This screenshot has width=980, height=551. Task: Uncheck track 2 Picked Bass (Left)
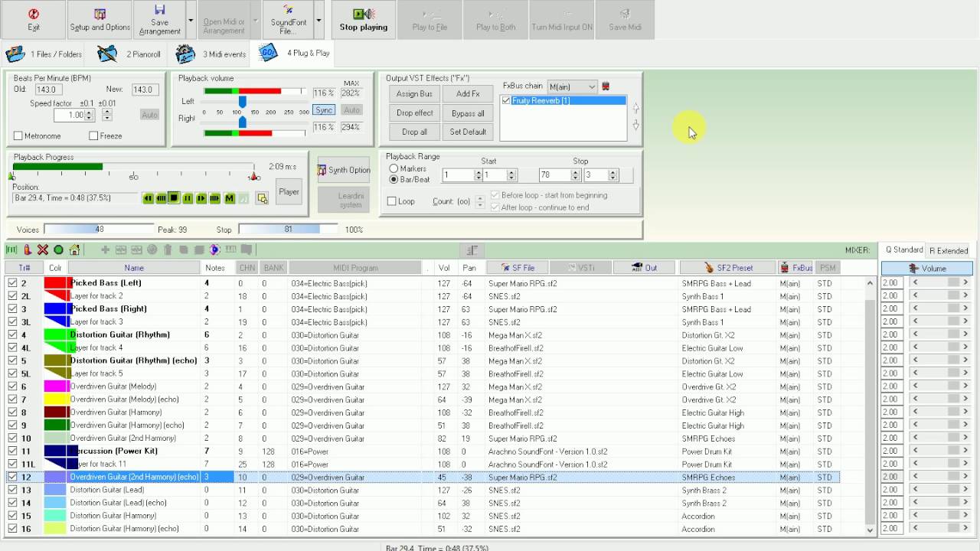[x=12, y=283]
